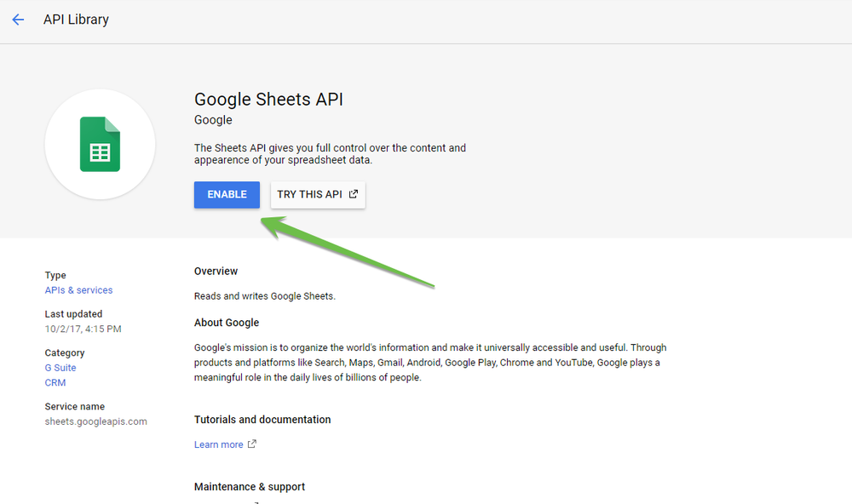Click Maintenance & support heading
Viewport: 852px width, 504px height.
click(250, 487)
